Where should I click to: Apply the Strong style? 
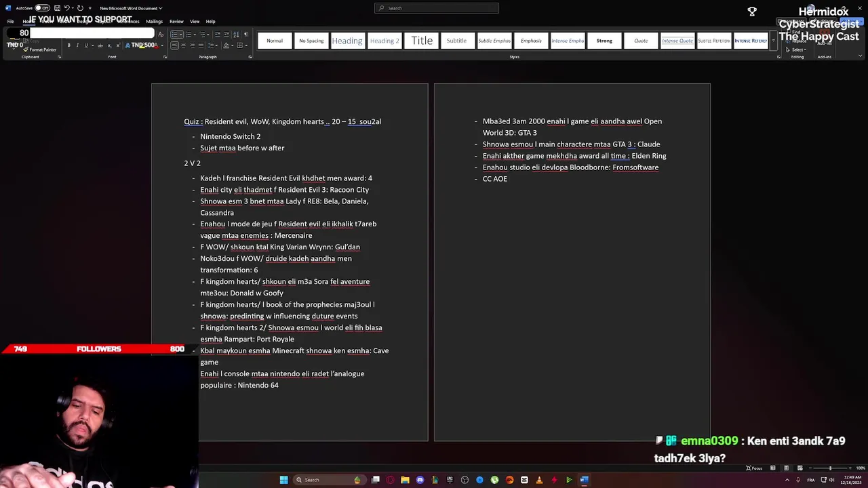point(604,41)
